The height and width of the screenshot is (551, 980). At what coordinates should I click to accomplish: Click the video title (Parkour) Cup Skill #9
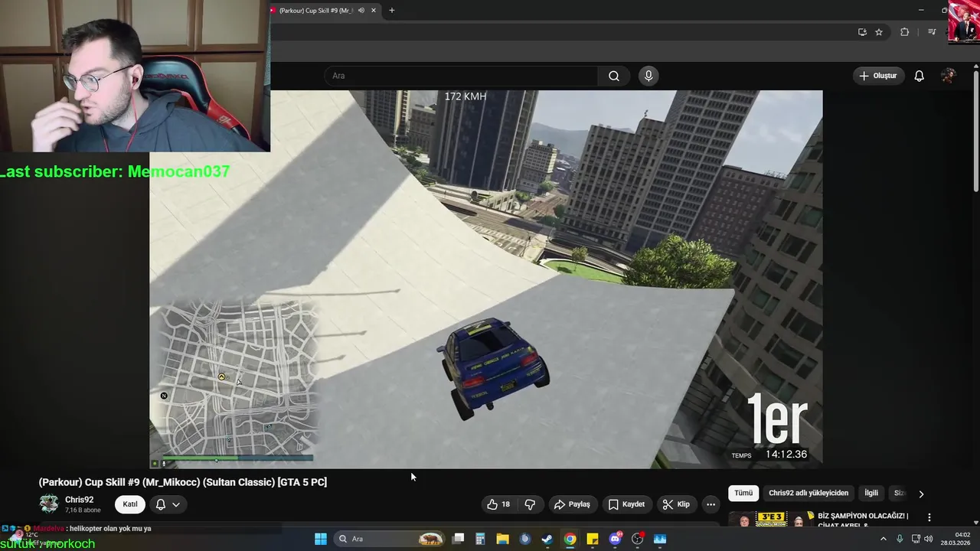click(183, 482)
